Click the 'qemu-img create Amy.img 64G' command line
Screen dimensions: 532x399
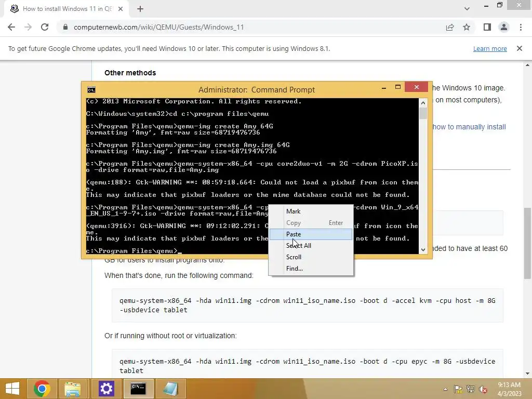[x=188, y=145]
